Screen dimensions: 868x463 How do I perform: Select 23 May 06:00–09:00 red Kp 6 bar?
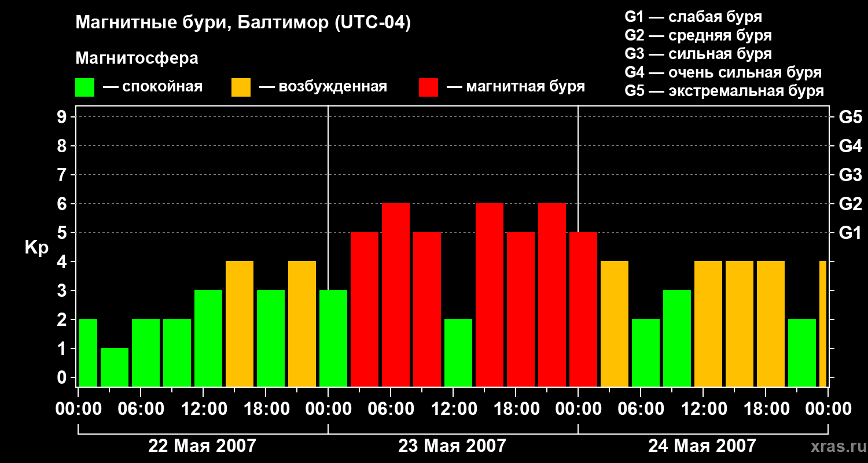[396, 295]
